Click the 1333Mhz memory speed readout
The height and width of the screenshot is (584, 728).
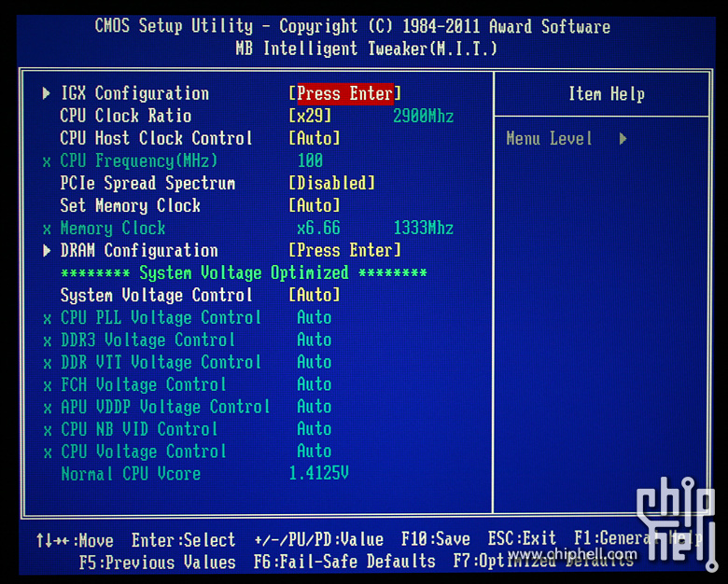coord(424,229)
